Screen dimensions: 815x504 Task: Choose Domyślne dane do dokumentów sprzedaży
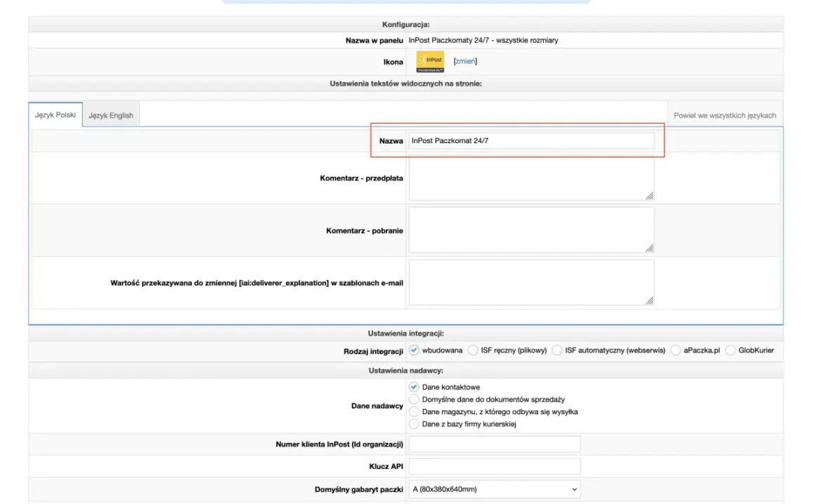(x=414, y=399)
